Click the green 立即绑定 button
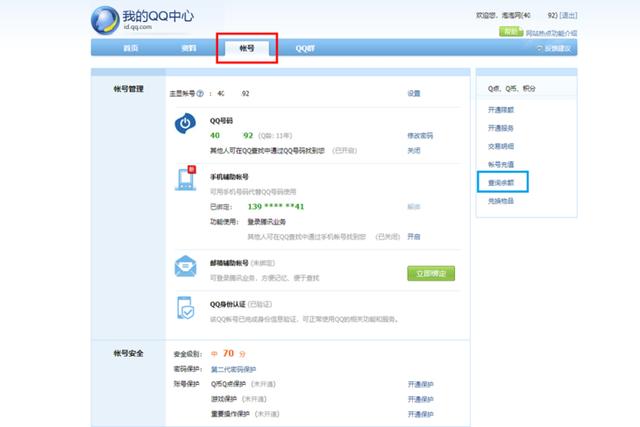Image resolution: width=640 pixels, height=427 pixels. pos(431,273)
